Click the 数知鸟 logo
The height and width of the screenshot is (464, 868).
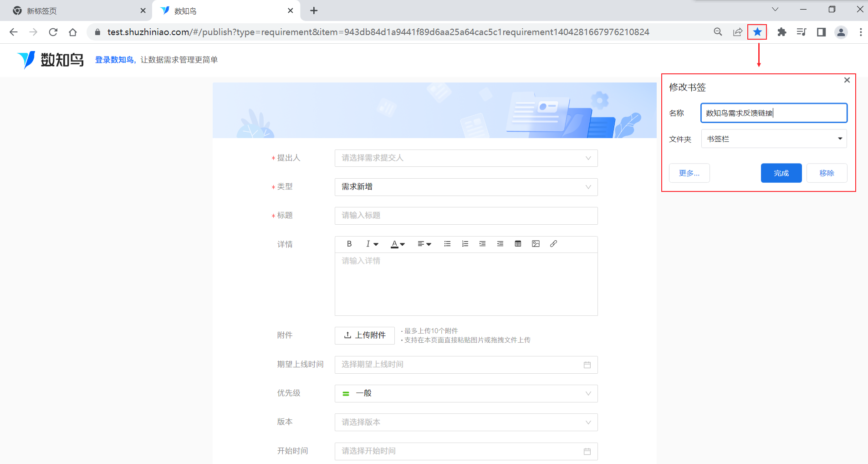(51, 60)
